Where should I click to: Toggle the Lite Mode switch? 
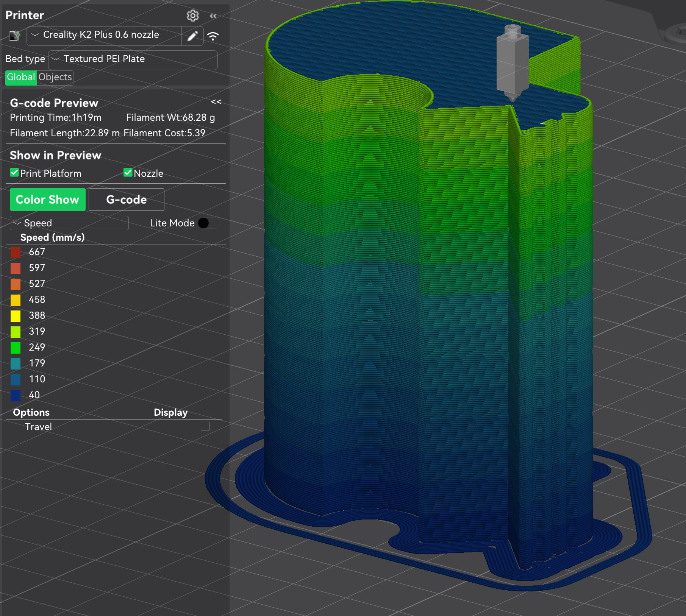pyautogui.click(x=208, y=223)
